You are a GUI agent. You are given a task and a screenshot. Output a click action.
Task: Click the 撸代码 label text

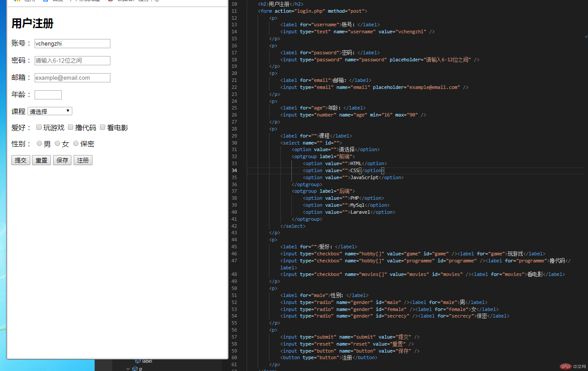click(x=85, y=127)
